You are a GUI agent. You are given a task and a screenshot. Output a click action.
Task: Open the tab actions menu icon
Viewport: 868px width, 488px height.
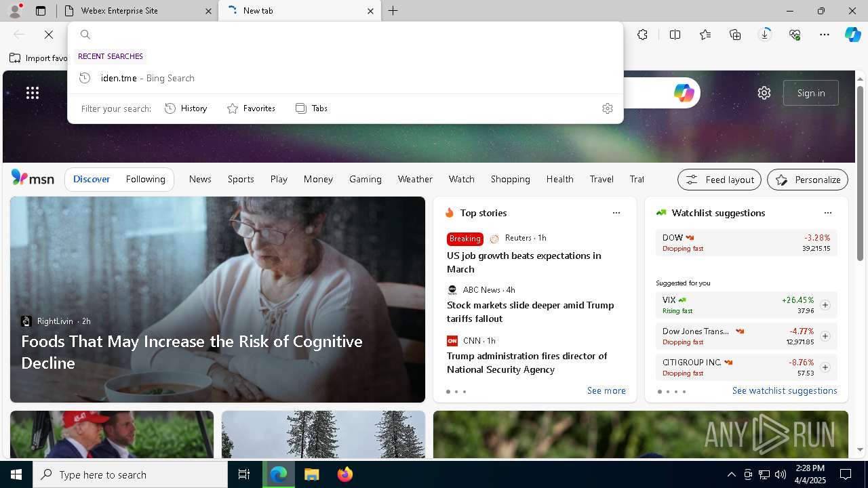[x=41, y=11]
